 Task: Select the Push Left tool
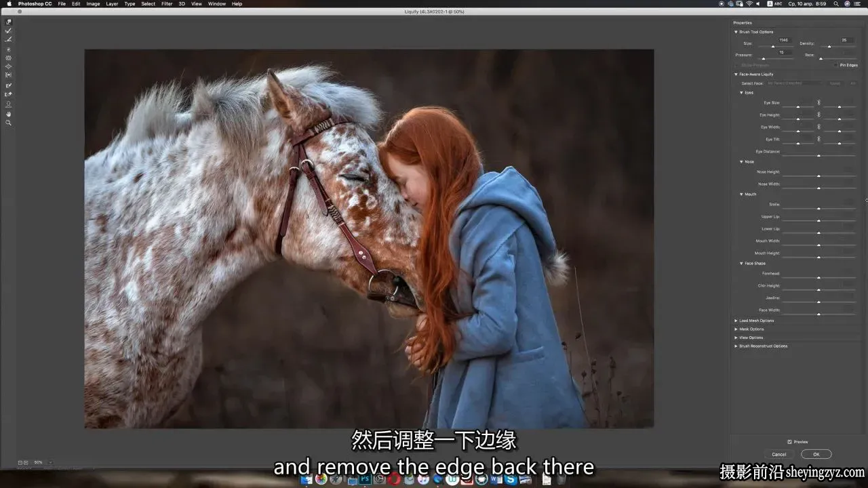click(x=8, y=75)
